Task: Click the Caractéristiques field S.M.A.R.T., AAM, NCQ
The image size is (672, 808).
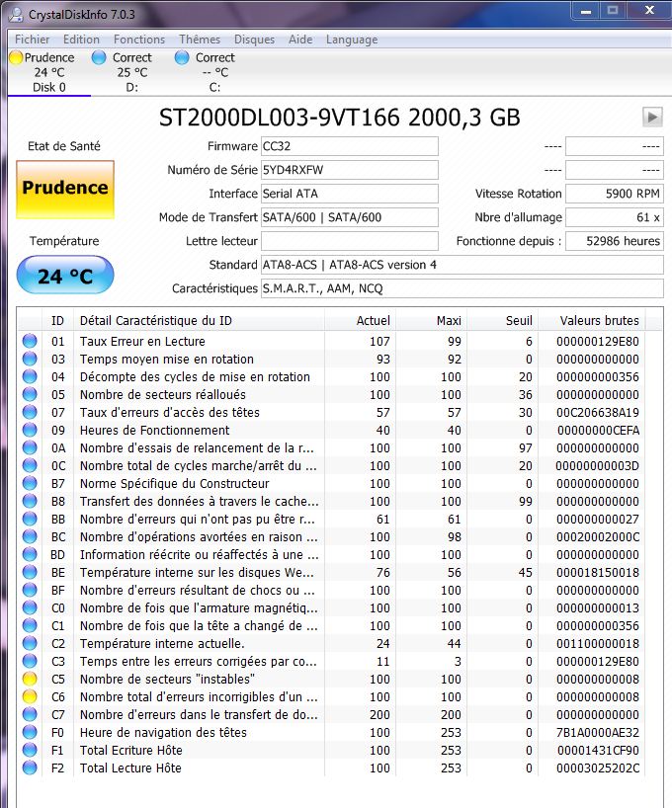Action: [x=462, y=288]
